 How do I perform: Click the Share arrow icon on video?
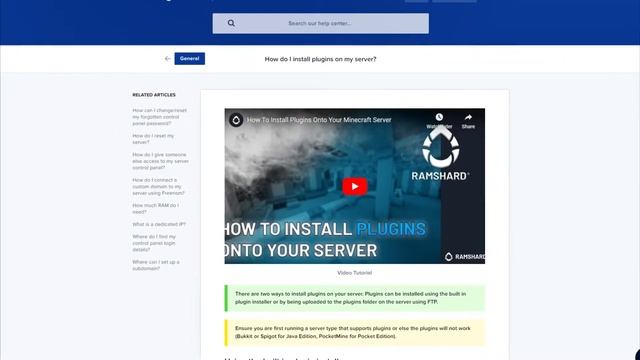[468, 118]
